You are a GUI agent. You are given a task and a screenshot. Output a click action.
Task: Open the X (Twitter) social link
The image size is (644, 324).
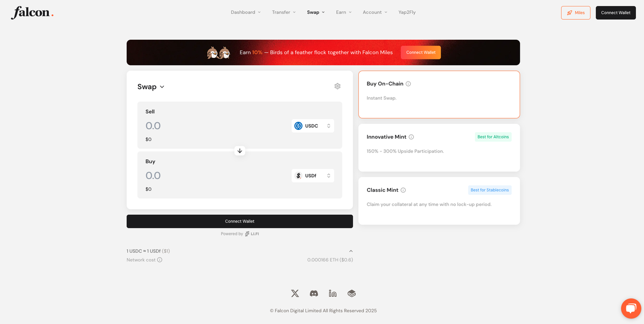pyautogui.click(x=295, y=293)
